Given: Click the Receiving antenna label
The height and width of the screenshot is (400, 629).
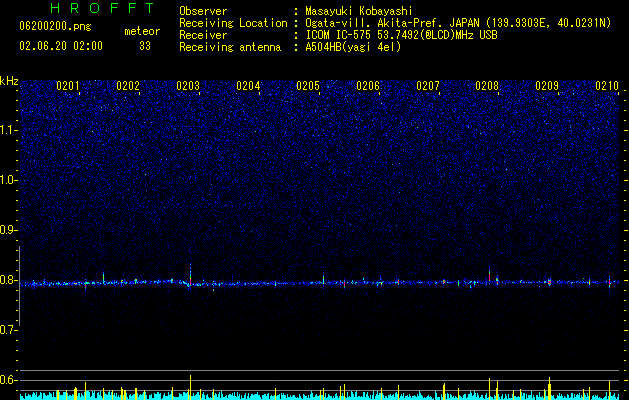Looking at the screenshot, I should point(230,47).
